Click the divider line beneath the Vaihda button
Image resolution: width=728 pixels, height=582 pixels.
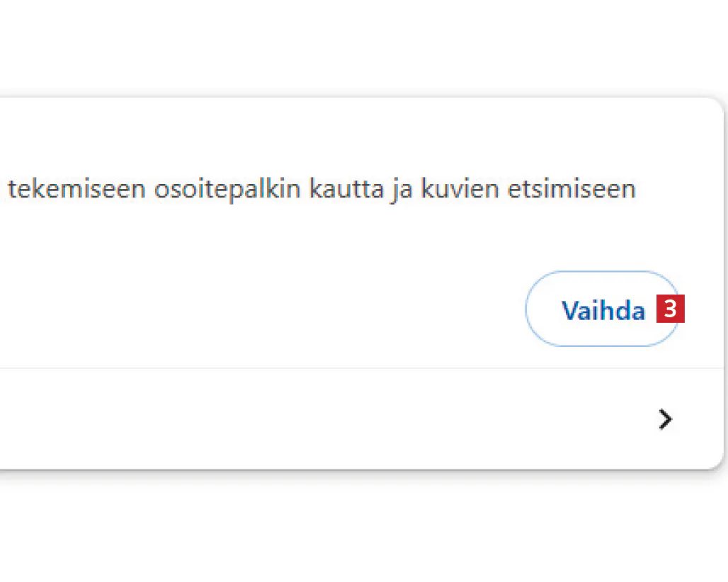click(x=354, y=368)
